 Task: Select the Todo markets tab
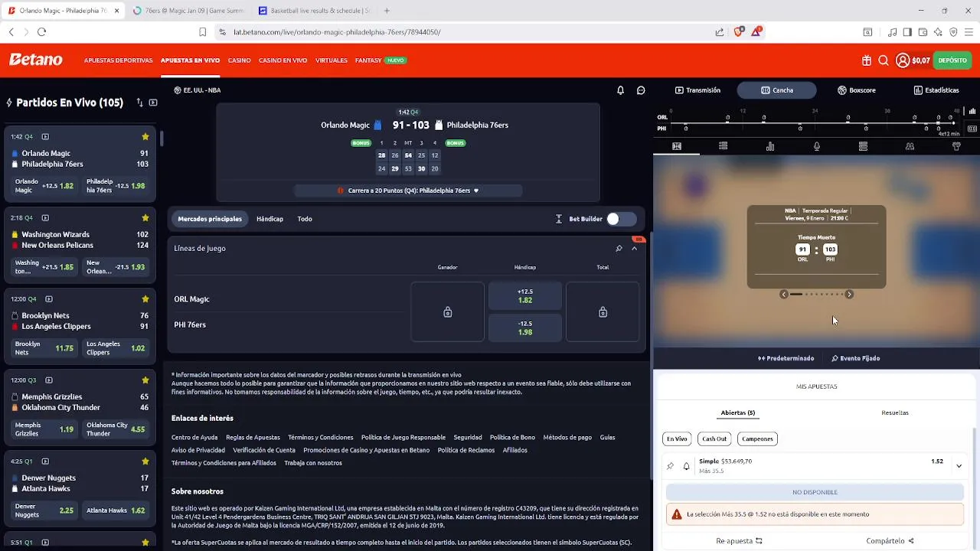(x=305, y=219)
